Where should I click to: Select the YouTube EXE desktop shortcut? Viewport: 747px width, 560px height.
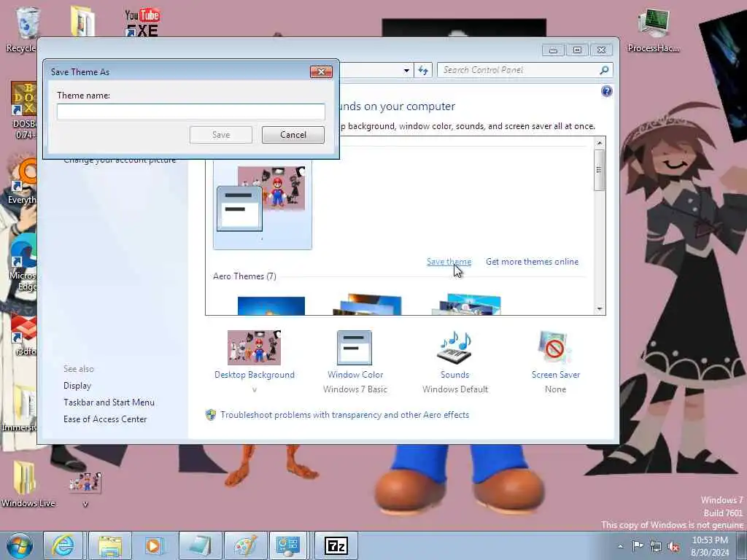tap(142, 23)
